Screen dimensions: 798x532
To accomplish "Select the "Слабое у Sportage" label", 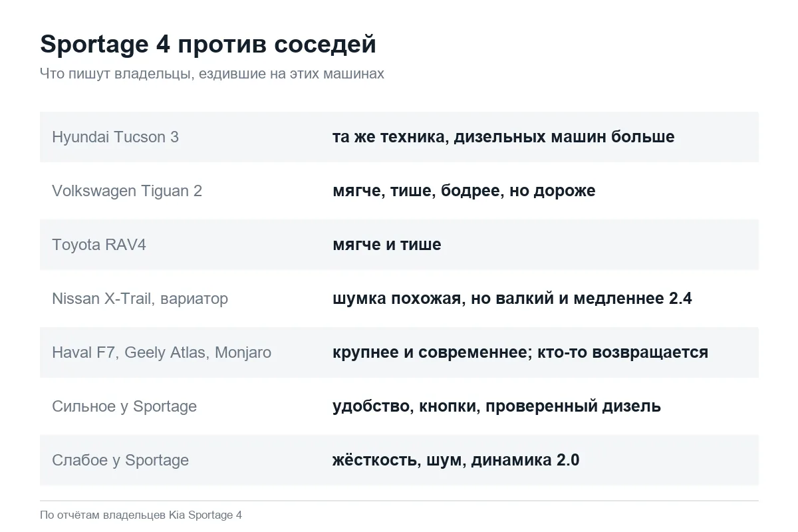I will [120, 460].
